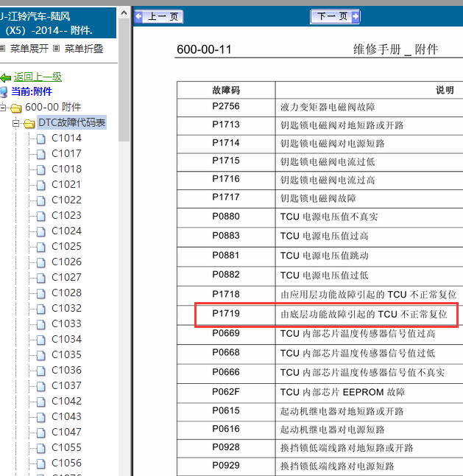The height and width of the screenshot is (476, 463).
Task: Select fault code P0882 cell
Action: coord(226,275)
